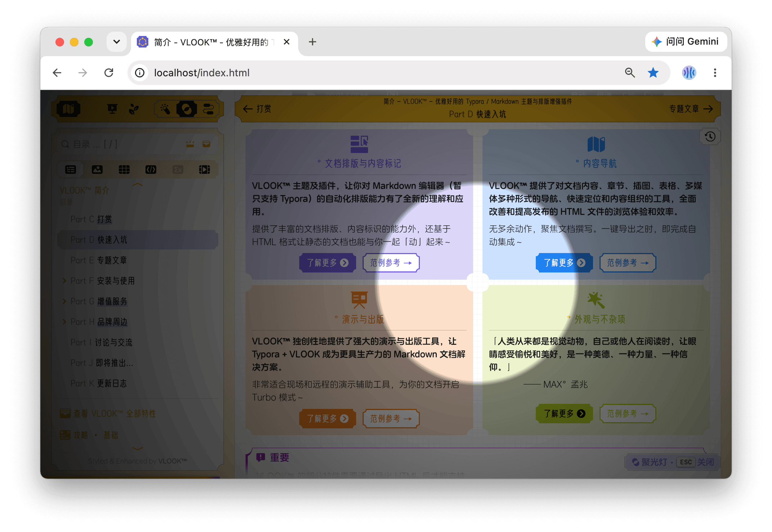Open the 攻略・基础 link
The image size is (772, 532).
[89, 435]
